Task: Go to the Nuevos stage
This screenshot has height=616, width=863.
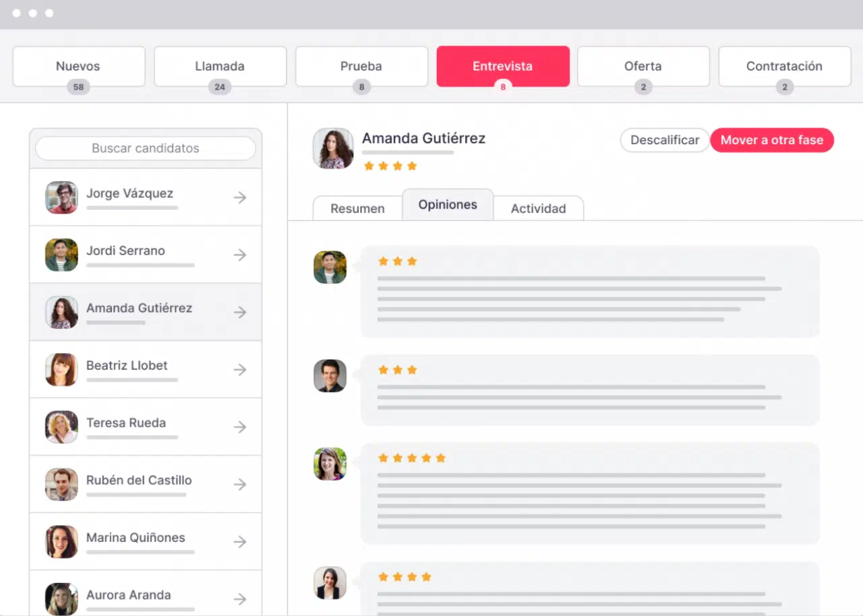Action: 78,66
